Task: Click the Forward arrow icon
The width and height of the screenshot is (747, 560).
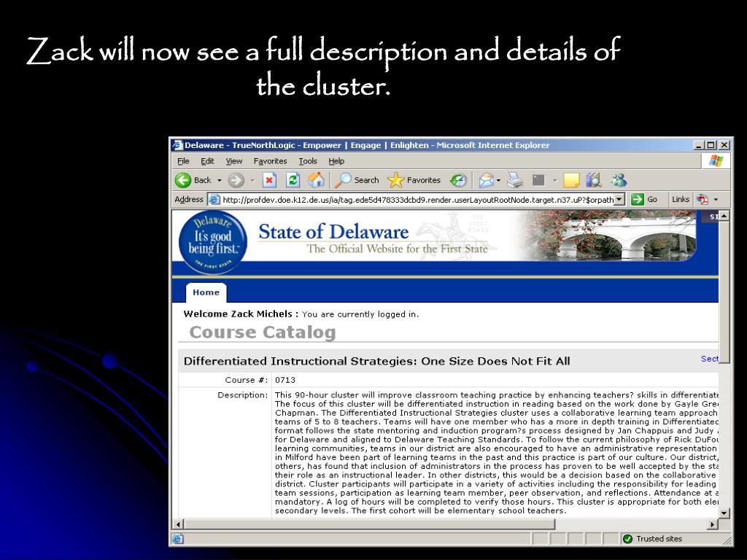Action: click(236, 180)
